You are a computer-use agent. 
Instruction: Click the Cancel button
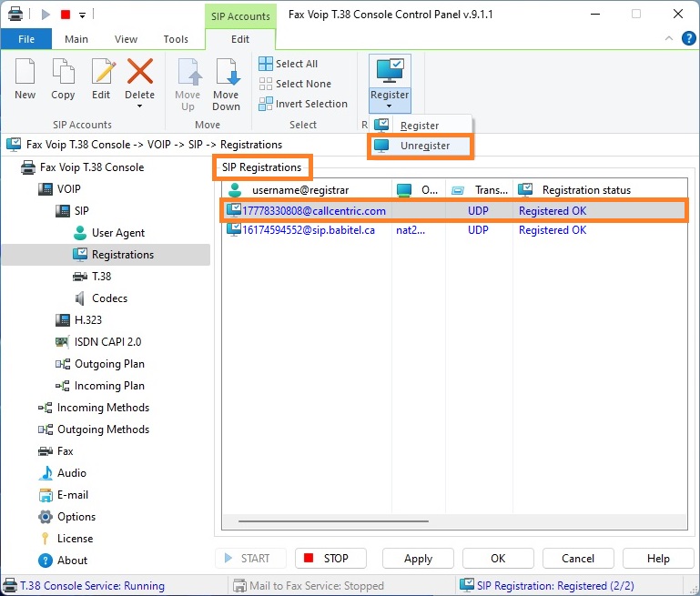(x=578, y=559)
